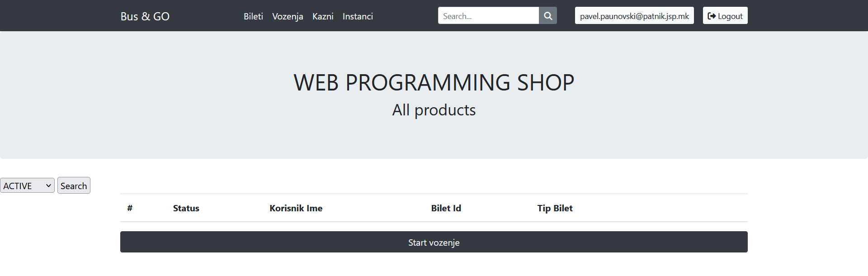Viewport: 868px width, 276px height.
Task: Click the Bus & GO brand link
Action: [x=145, y=16]
